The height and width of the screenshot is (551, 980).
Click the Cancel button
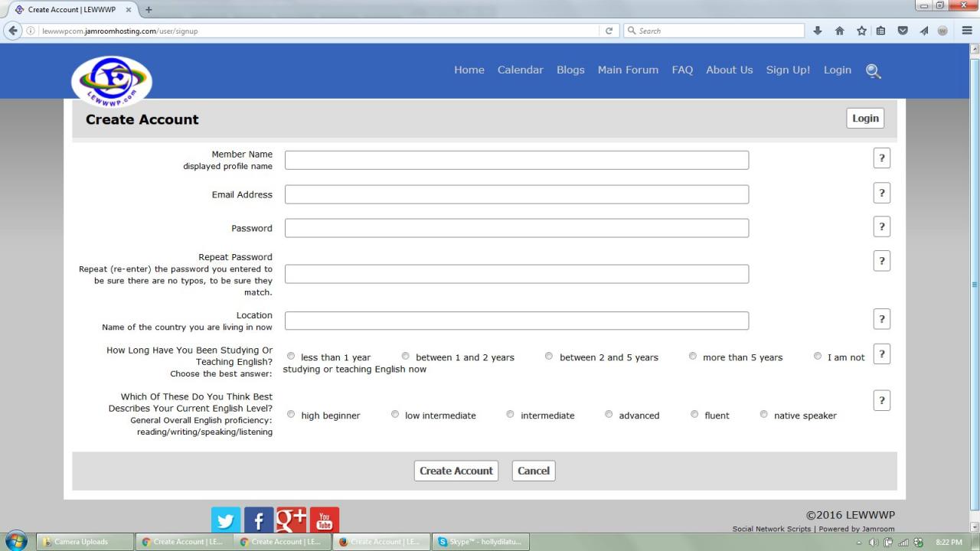[534, 471]
